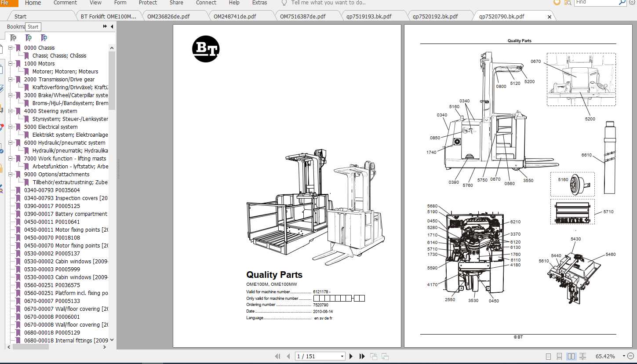Viewport: 637px width, 364px height.
Task: Open the Comment ribbon tab
Action: click(x=65, y=3)
